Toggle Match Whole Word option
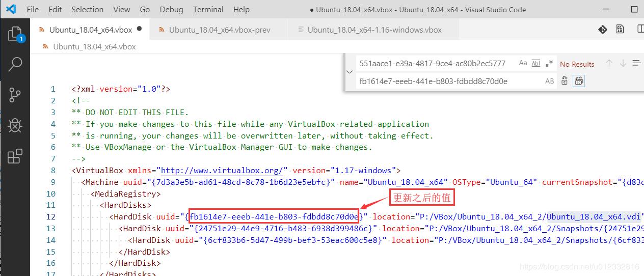 tap(535, 64)
